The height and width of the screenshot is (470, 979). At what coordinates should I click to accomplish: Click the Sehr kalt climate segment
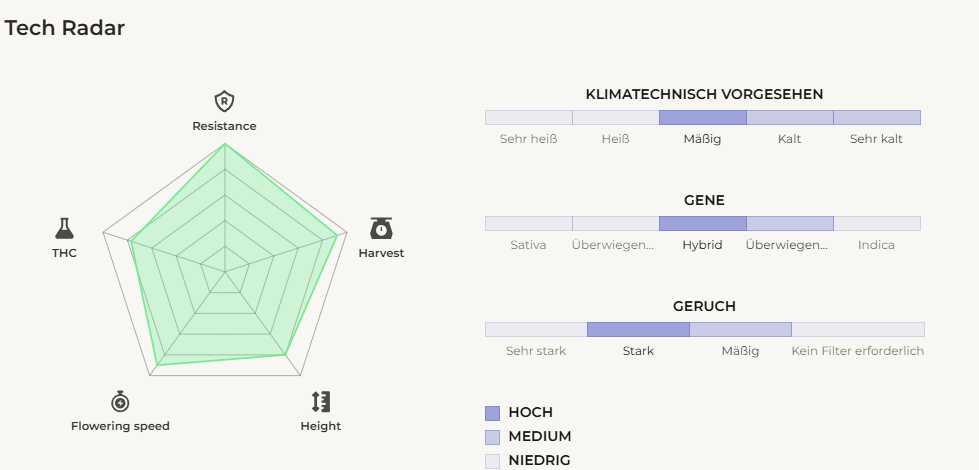tap(876, 118)
